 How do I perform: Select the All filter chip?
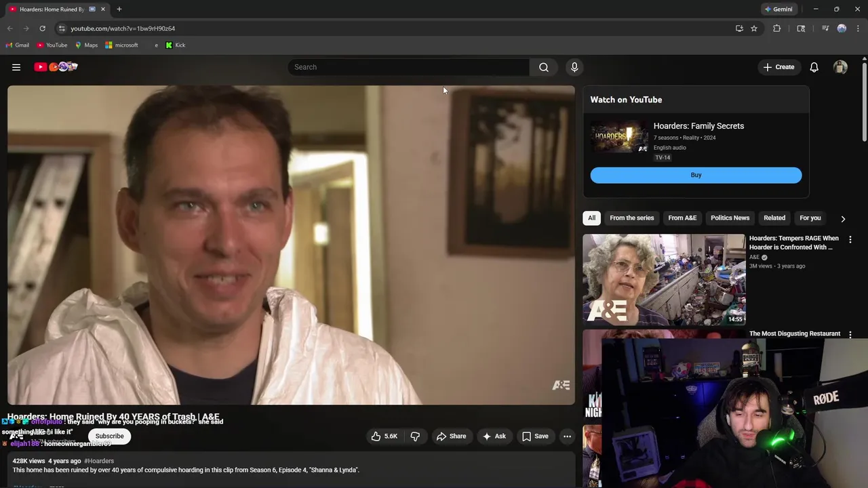click(591, 218)
